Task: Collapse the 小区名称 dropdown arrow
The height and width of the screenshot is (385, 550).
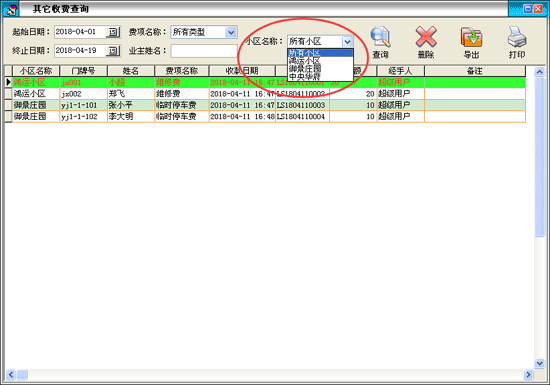Action: coord(347,42)
